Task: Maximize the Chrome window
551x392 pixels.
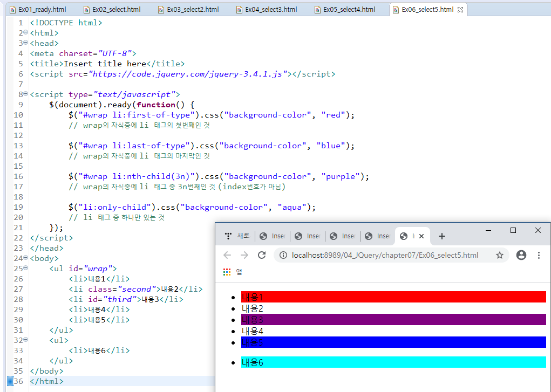Action: (x=513, y=230)
